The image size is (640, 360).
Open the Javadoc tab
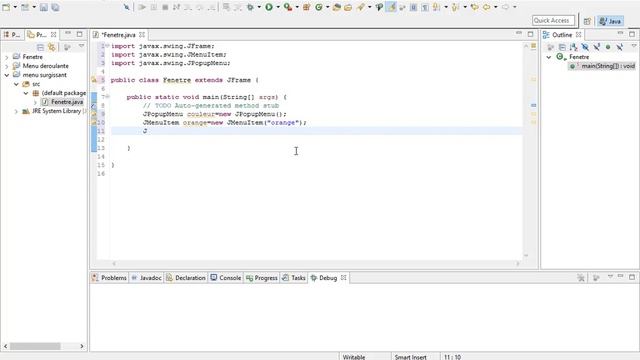coord(147,278)
